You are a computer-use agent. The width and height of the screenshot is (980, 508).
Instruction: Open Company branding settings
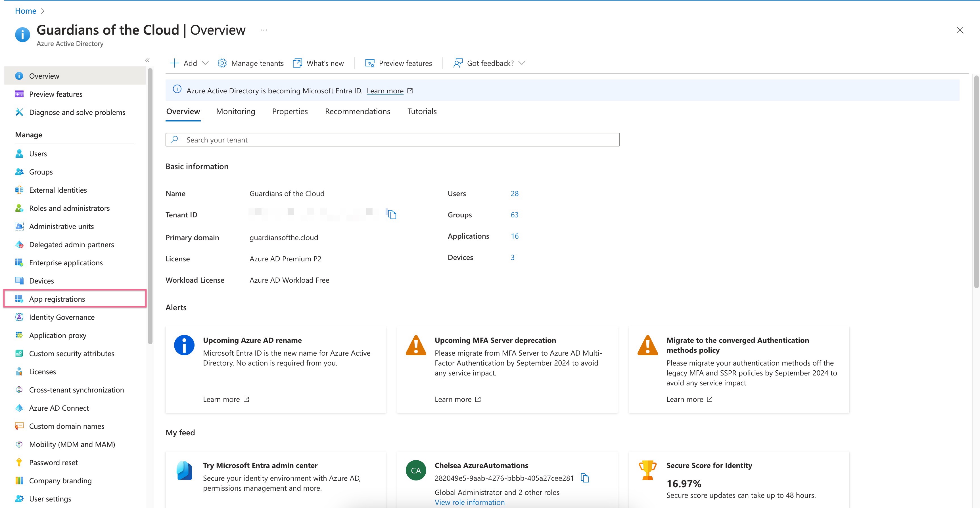point(60,480)
